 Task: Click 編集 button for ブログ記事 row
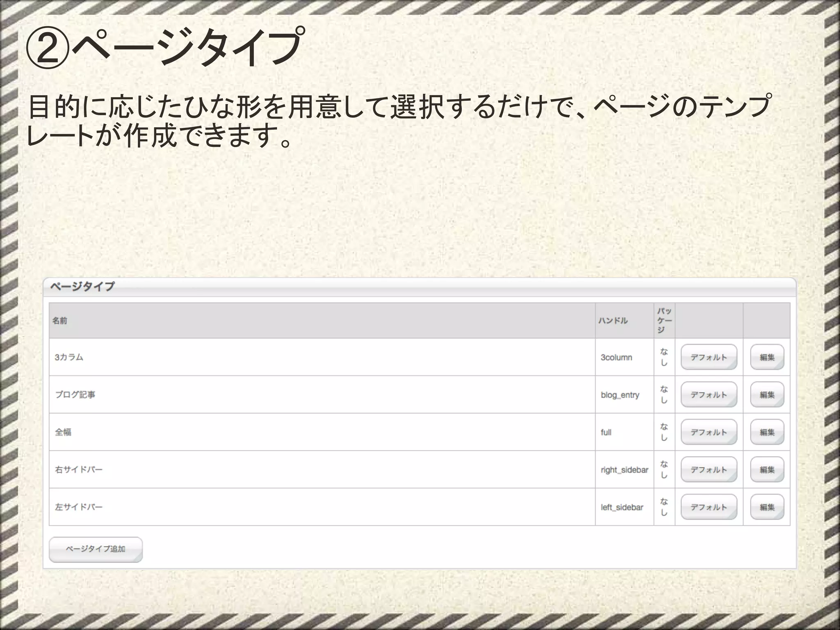pyautogui.click(x=767, y=395)
